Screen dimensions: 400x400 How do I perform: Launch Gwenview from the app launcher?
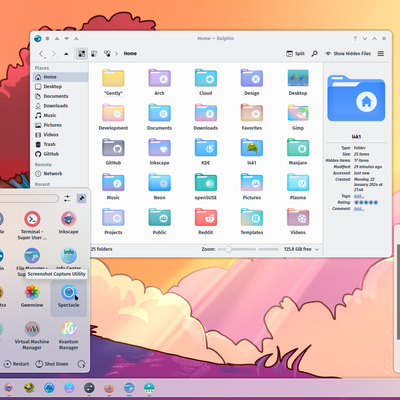32,296
